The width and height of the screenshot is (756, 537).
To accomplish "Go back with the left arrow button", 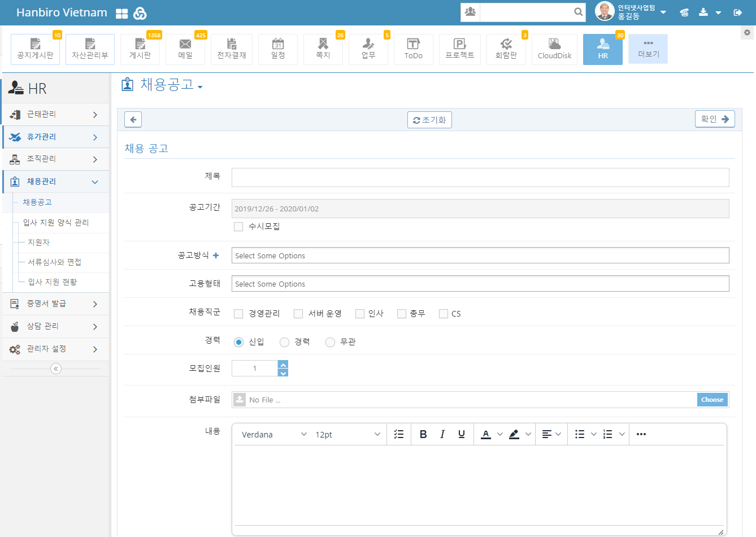I will pyautogui.click(x=133, y=120).
